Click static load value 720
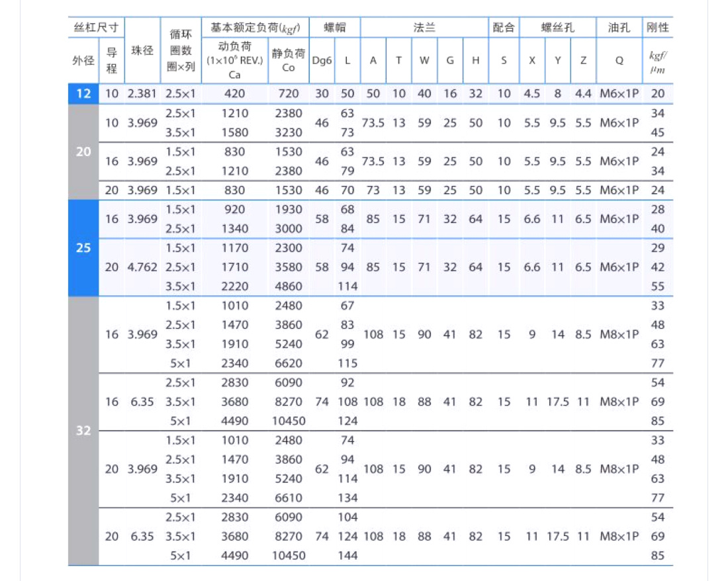This screenshot has width=728, height=581. click(289, 94)
